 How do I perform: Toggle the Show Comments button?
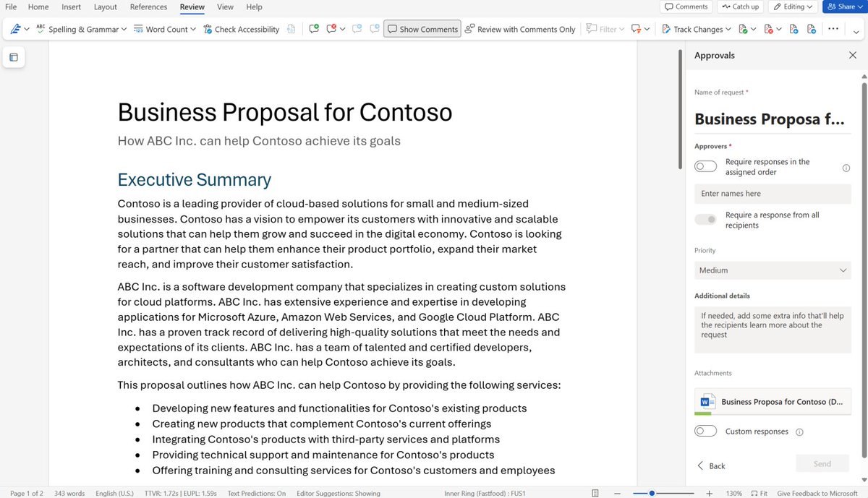[422, 29]
